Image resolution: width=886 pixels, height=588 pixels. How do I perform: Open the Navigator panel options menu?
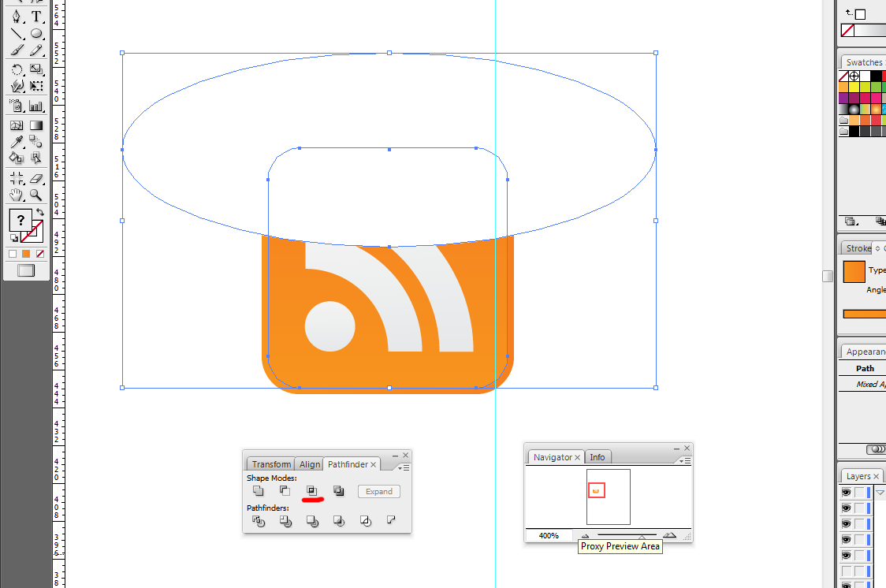coord(685,461)
